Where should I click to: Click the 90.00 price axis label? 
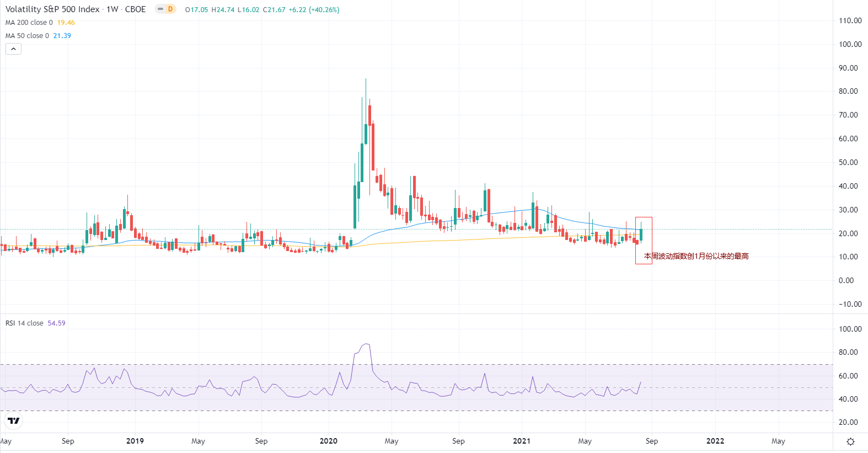(x=848, y=68)
